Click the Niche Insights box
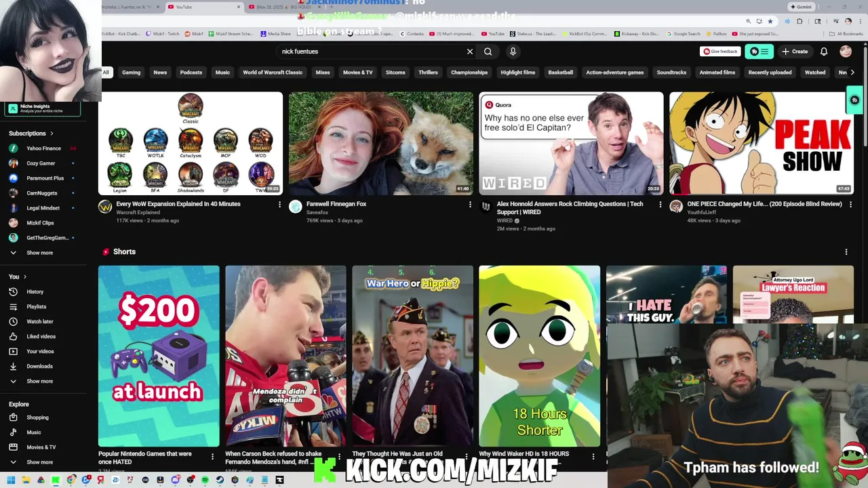 point(43,108)
